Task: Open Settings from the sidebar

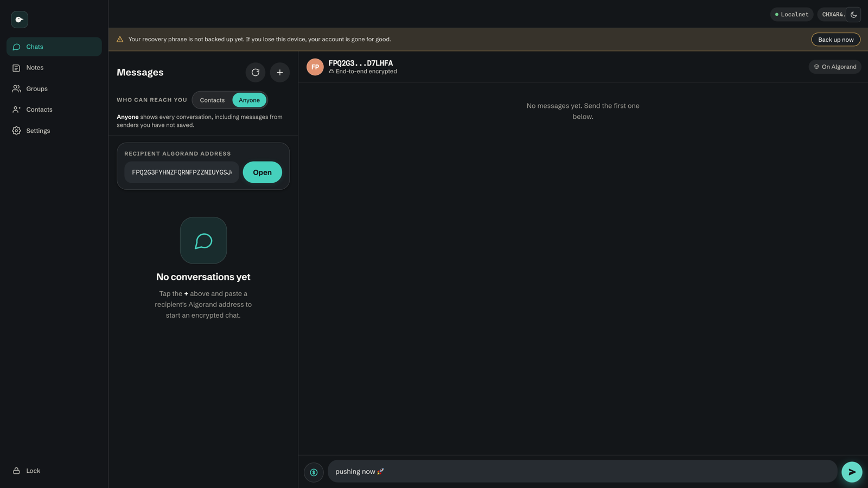Action: (x=54, y=131)
